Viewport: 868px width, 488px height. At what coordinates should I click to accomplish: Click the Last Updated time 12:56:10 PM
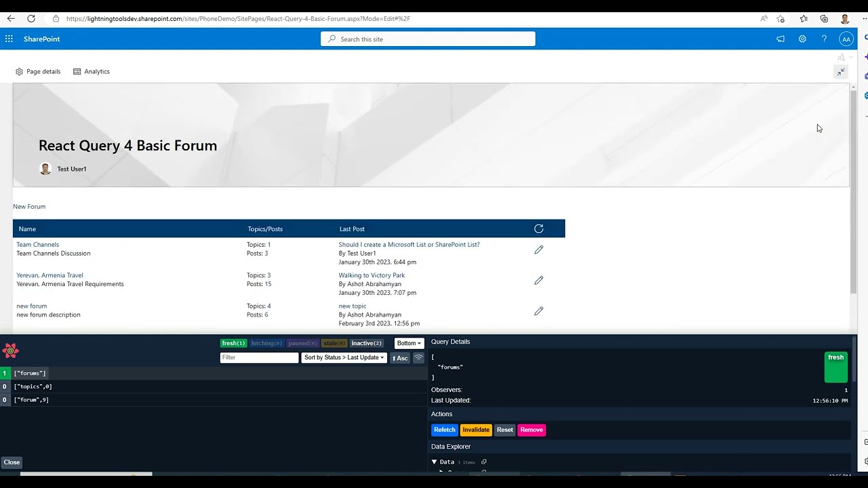[x=830, y=401]
